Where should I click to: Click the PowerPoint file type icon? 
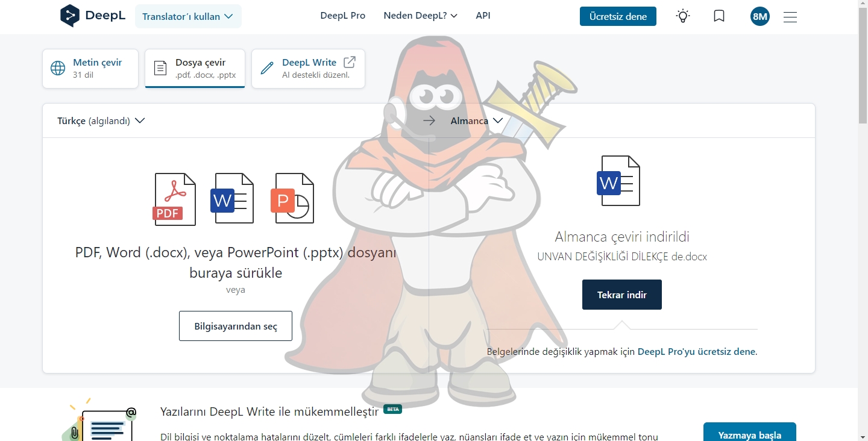tap(292, 198)
